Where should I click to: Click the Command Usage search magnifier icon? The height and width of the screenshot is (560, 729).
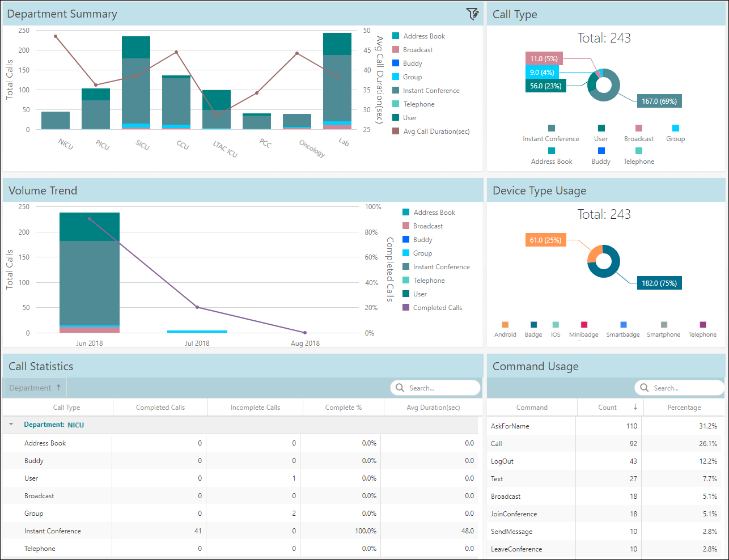point(645,388)
